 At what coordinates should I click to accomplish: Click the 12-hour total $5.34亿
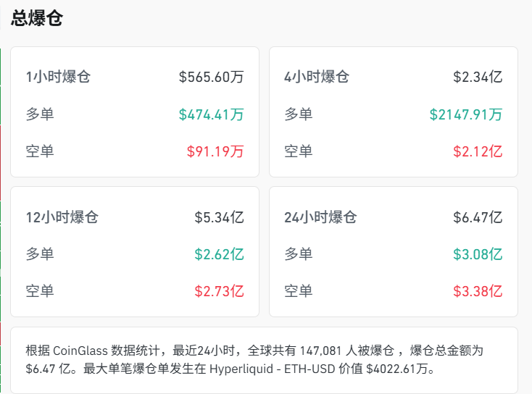tap(219, 217)
